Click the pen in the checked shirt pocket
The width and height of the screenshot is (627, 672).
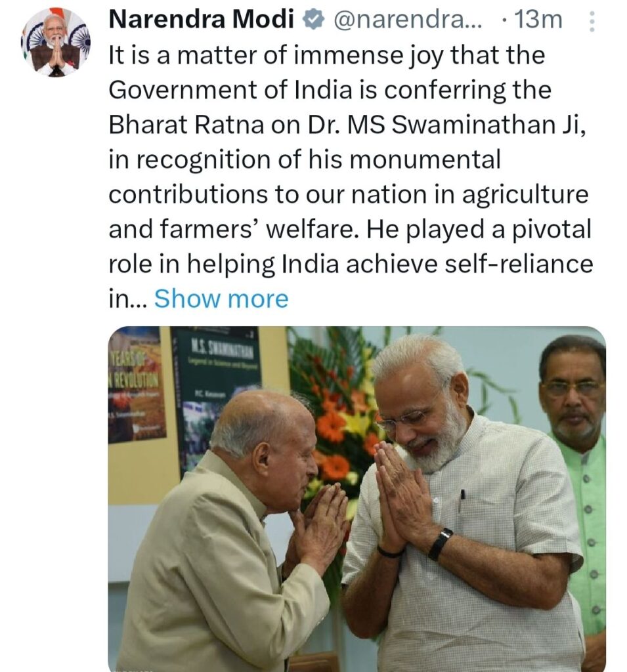point(463,494)
